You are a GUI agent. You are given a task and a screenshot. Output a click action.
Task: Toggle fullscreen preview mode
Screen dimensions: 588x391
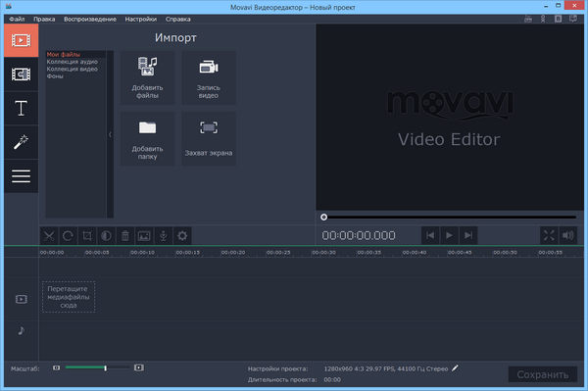point(549,235)
